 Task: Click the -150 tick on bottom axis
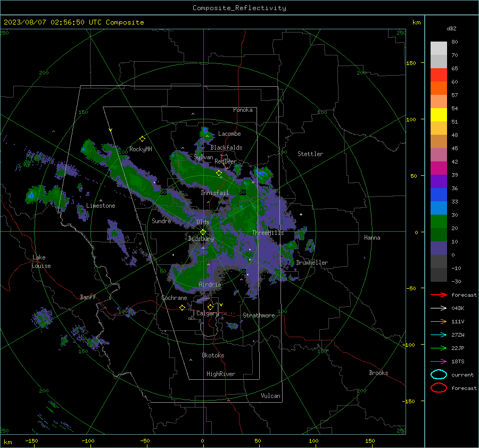pyautogui.click(x=31, y=441)
